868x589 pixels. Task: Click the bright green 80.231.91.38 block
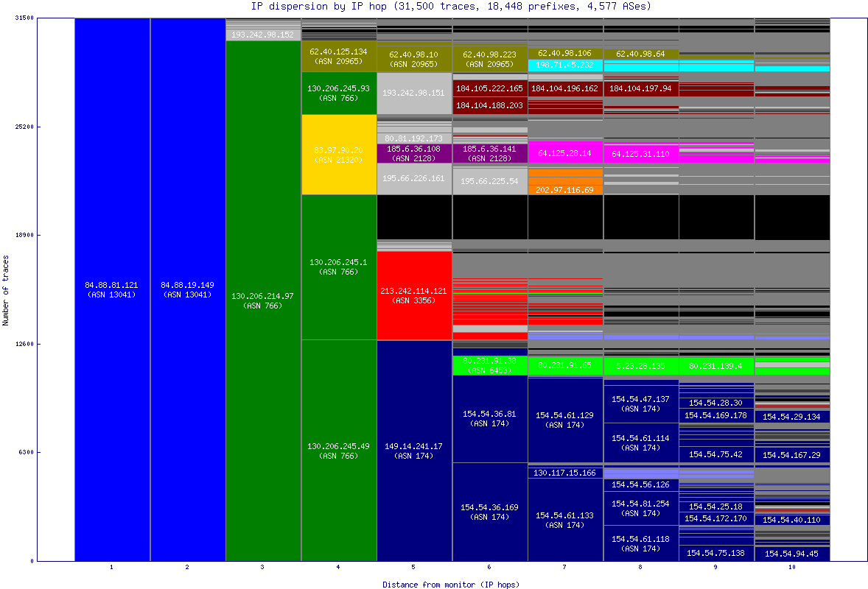coord(490,366)
